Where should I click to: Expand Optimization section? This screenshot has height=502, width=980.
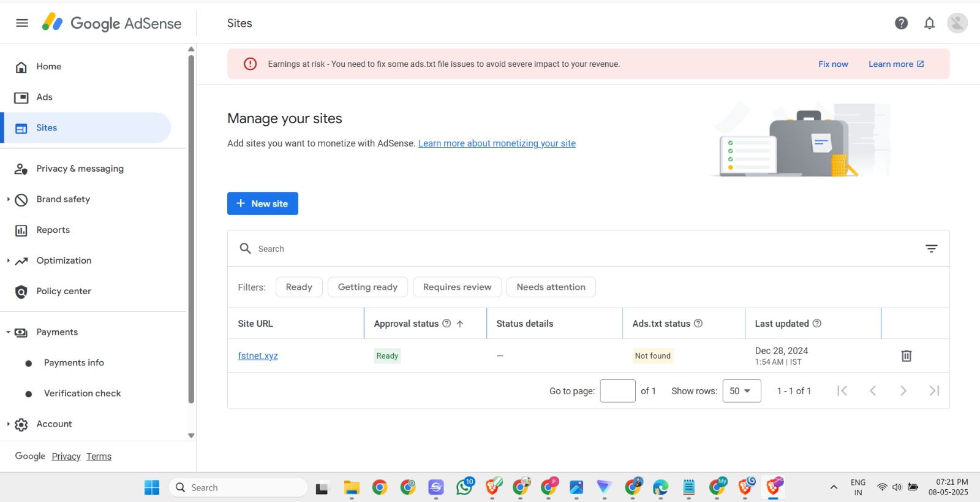(9, 261)
